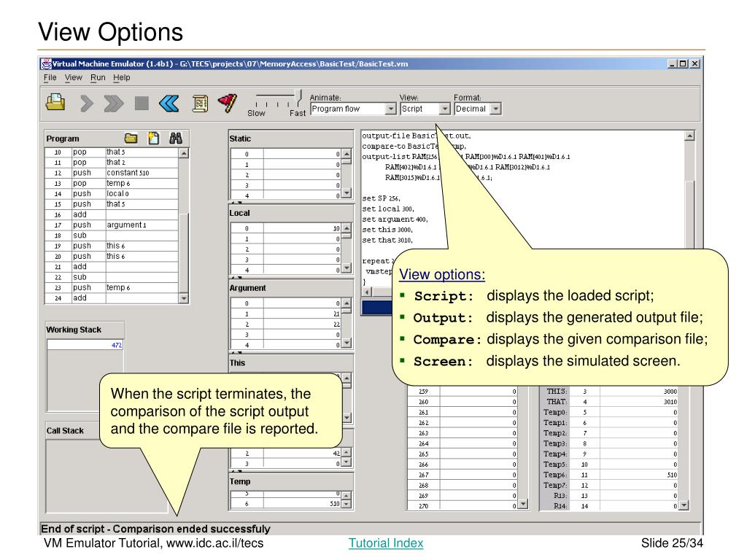Click Static segment scrollbar up arrow
The image size is (747, 560).
pos(347,154)
